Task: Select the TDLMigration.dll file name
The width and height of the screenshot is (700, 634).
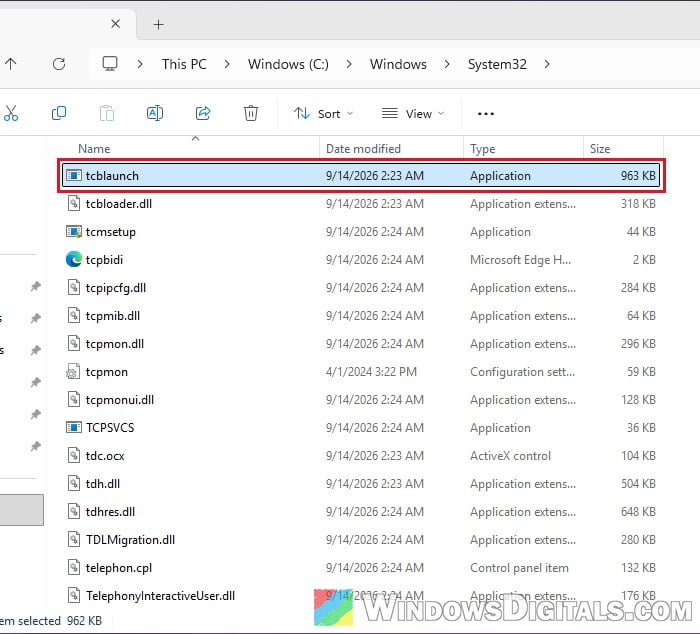Action: click(130, 540)
